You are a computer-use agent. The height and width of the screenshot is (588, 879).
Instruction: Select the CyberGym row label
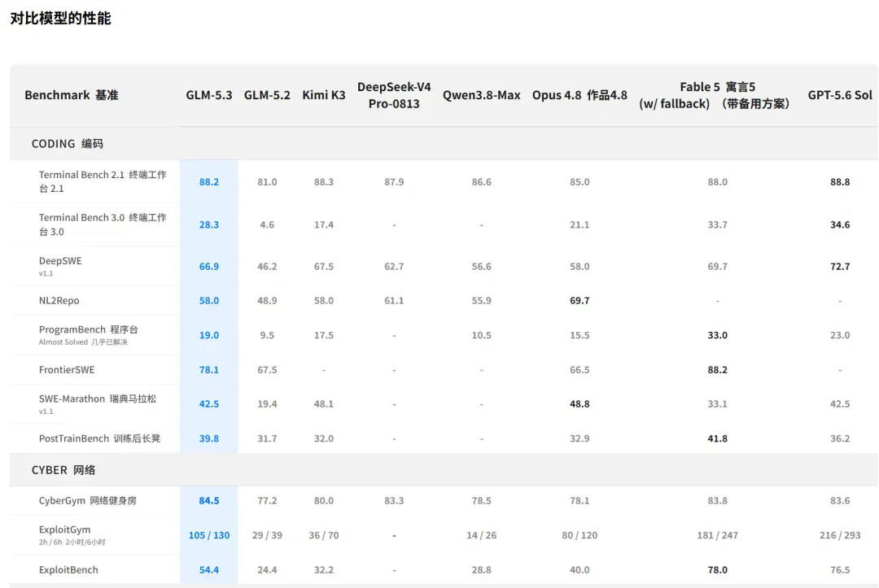(87, 501)
